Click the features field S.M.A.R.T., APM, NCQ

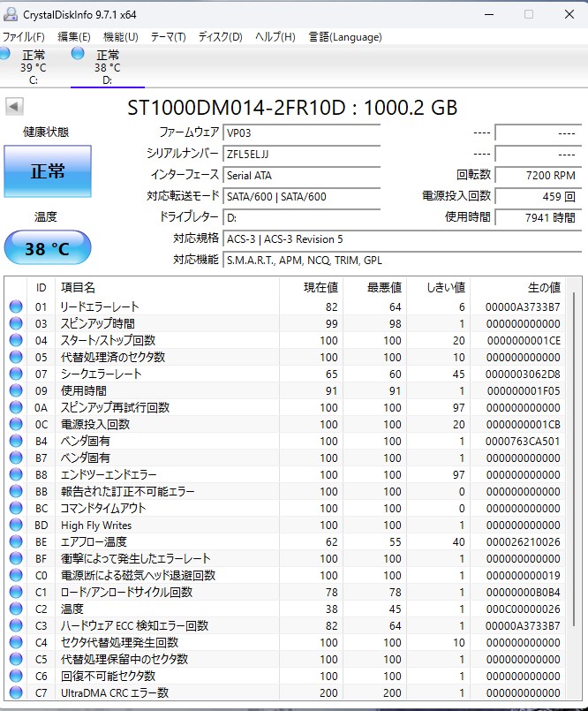click(402, 261)
